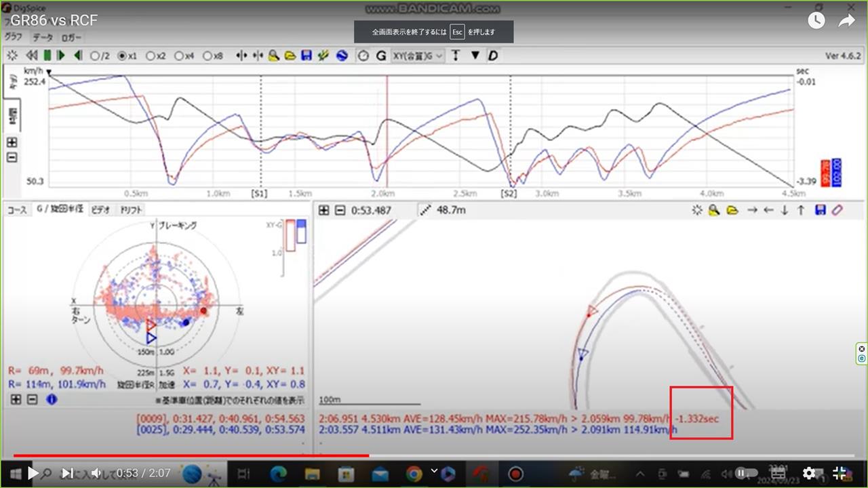The image size is (868, 488).
Task: Click minus box in G-circle panel footer
Action: (x=32, y=399)
